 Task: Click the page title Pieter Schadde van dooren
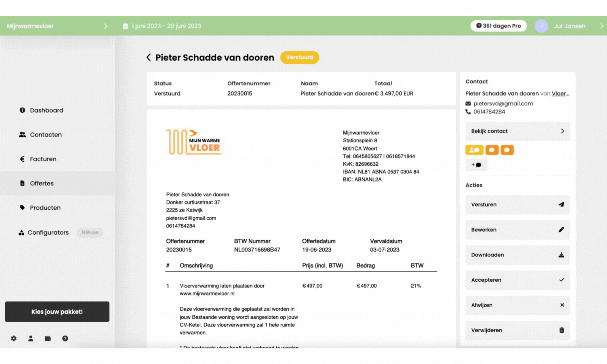[215, 58]
